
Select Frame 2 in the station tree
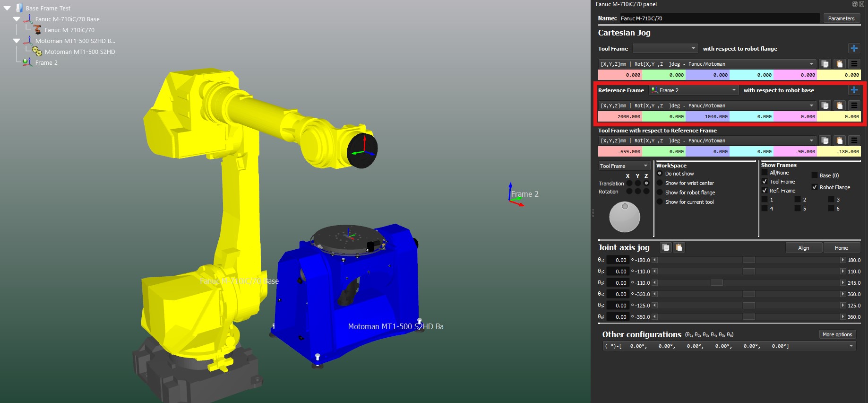coord(46,62)
